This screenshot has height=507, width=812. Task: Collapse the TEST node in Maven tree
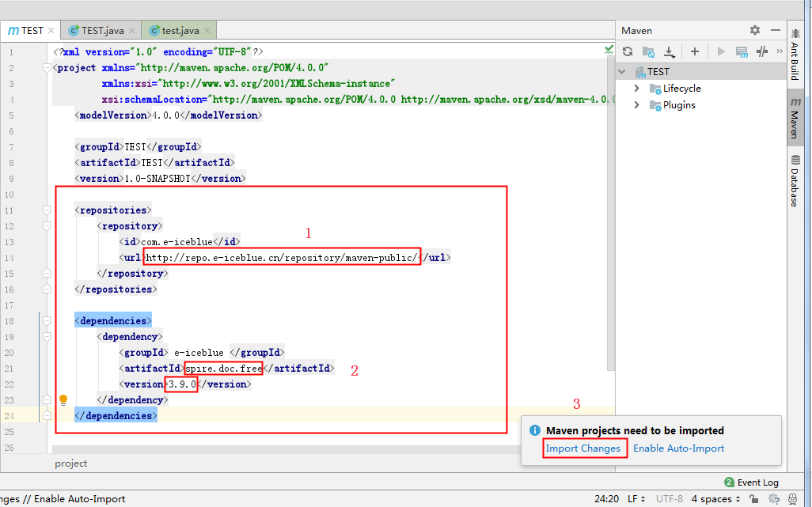pyautogui.click(x=623, y=72)
